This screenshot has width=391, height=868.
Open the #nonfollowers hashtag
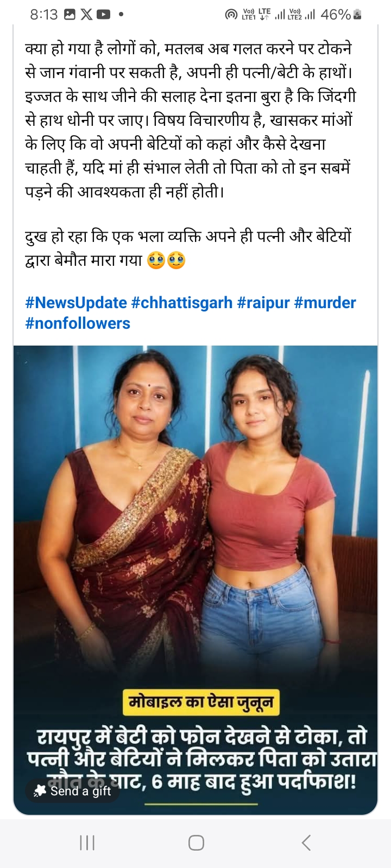tap(78, 323)
